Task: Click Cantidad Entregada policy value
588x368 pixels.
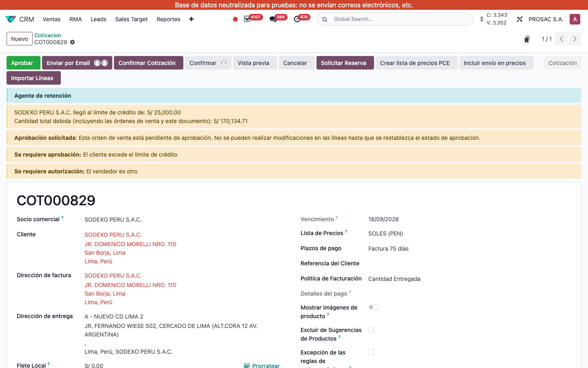Action: point(394,279)
